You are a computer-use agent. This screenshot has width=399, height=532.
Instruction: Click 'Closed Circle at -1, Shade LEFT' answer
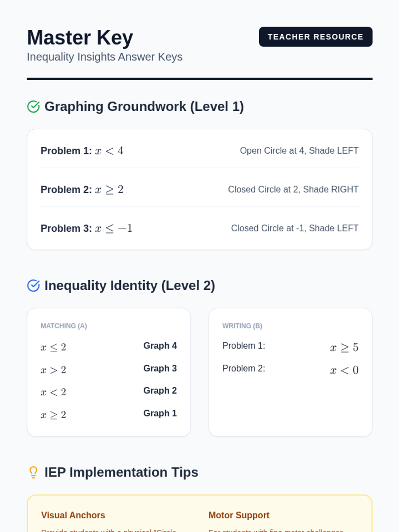tap(295, 228)
